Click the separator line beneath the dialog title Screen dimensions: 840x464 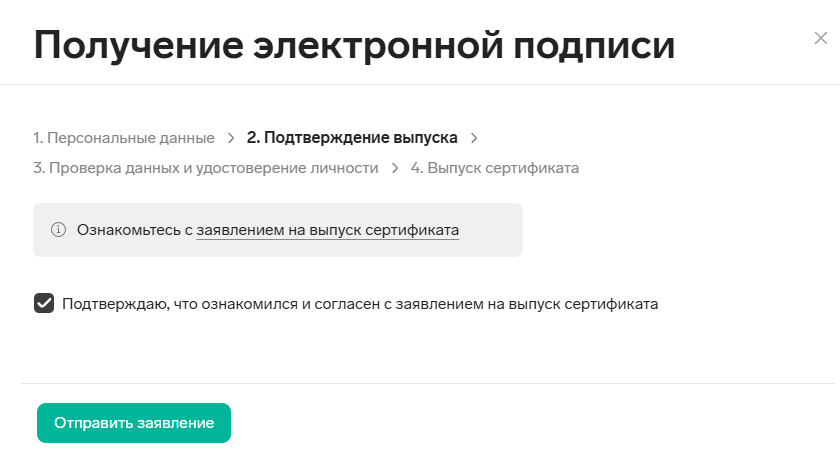420,84
